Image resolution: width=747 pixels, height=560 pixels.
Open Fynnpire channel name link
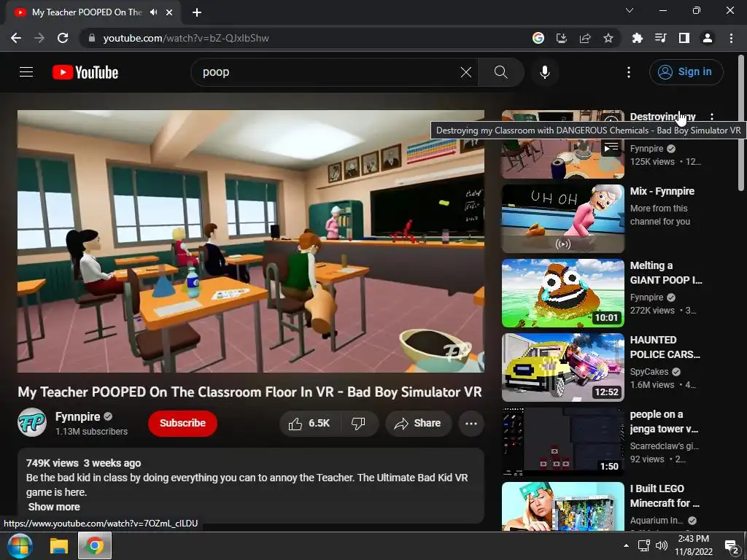77,416
